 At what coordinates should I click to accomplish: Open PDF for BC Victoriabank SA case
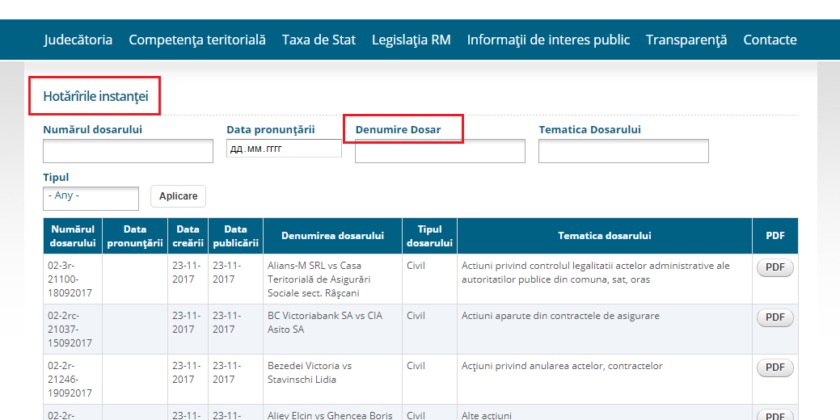(x=775, y=318)
